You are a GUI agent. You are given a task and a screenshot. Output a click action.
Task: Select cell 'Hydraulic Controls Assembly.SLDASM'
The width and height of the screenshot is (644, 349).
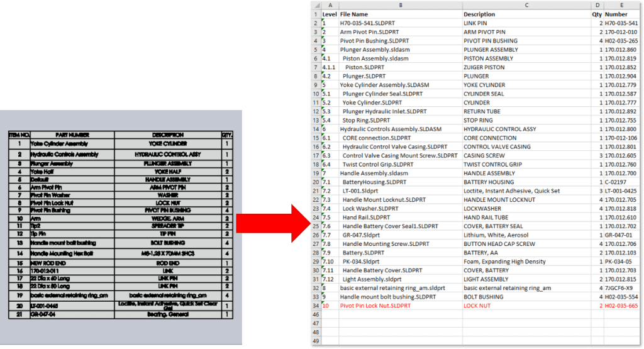coord(401,130)
